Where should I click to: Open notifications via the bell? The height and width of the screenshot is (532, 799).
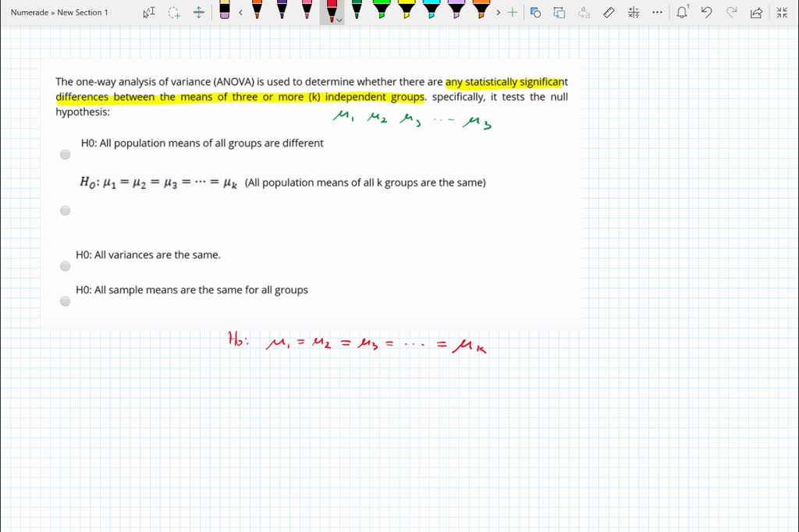682,12
